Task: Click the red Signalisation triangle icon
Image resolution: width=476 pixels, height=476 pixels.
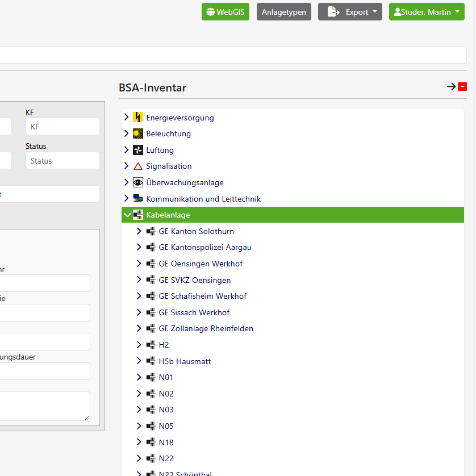Action: (137, 166)
